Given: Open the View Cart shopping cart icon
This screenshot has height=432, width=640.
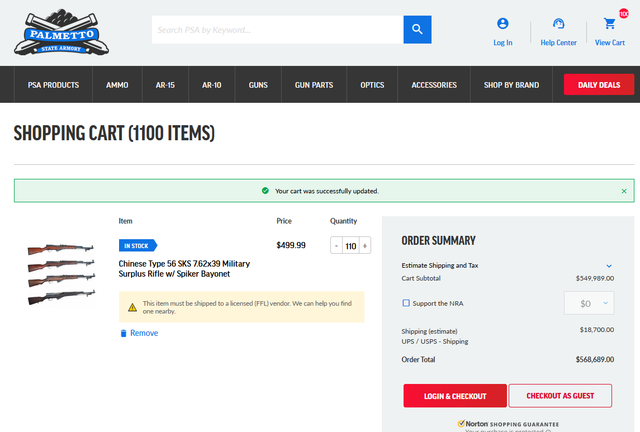Looking at the screenshot, I should tap(609, 23).
